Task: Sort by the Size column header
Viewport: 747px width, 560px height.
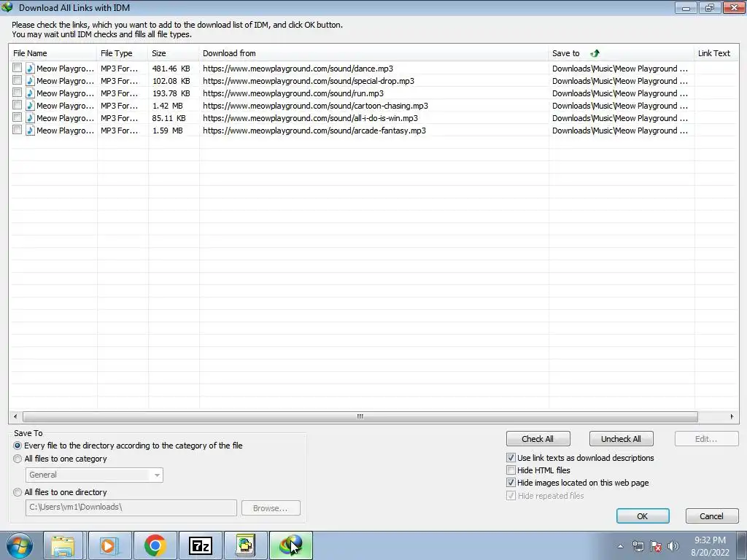Action: pyautogui.click(x=174, y=53)
